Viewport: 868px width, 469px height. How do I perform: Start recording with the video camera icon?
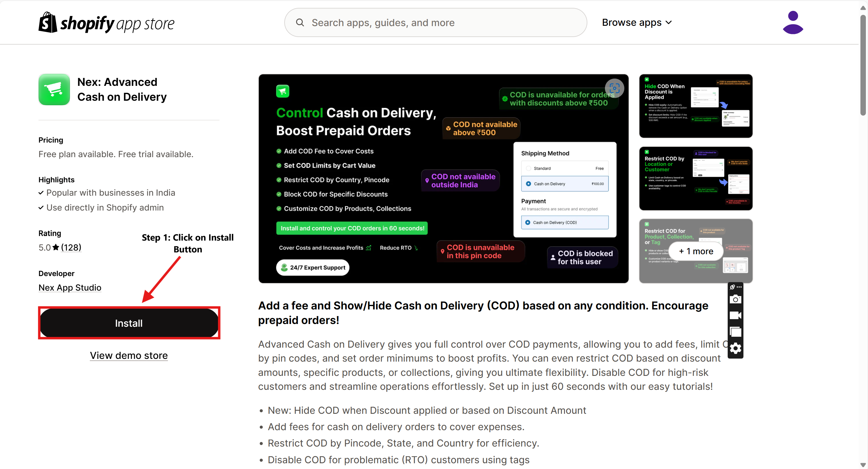[x=735, y=315]
